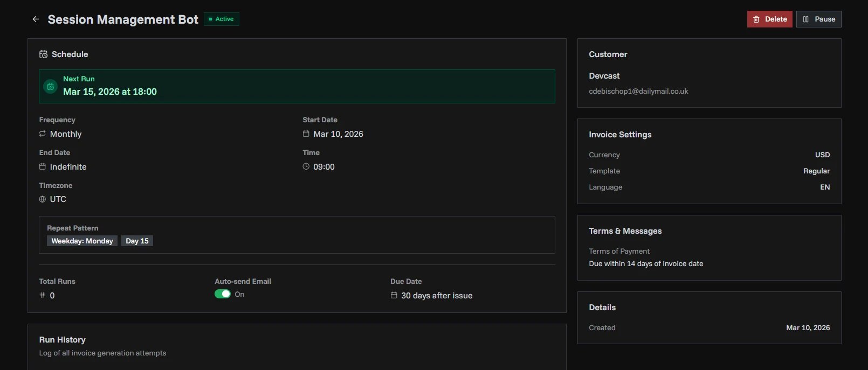Screen dimensions: 868x370
Task: Click the calendar icon beside Mar 10, 2026 start date
Action: 306,134
